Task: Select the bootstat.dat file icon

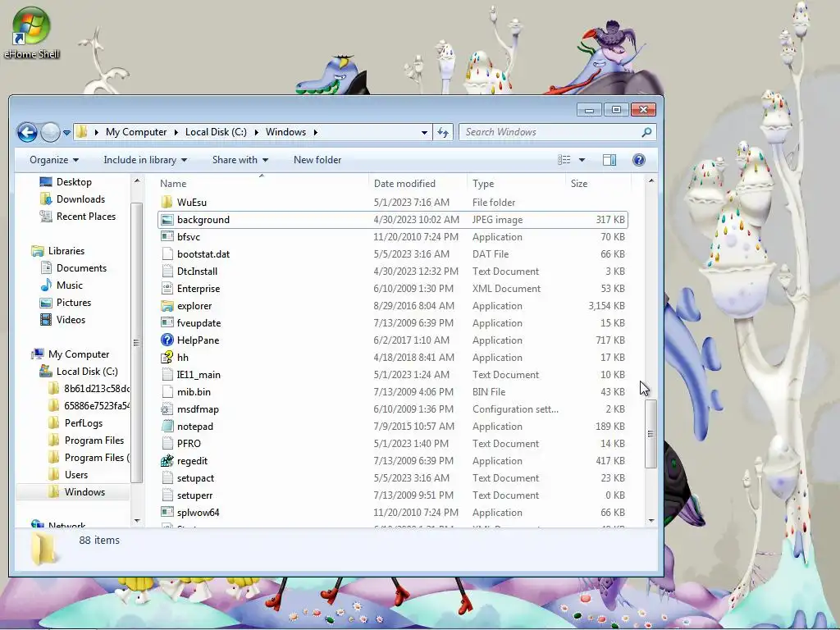Action: point(167,254)
